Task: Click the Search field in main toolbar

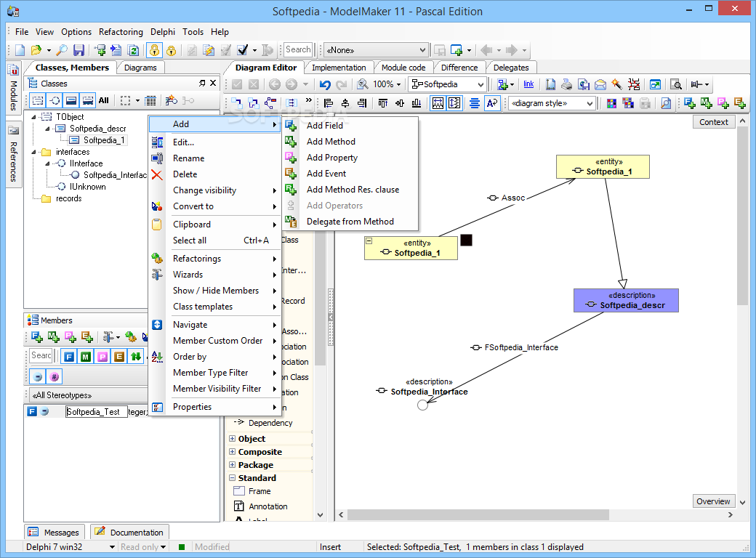Action: (x=297, y=49)
